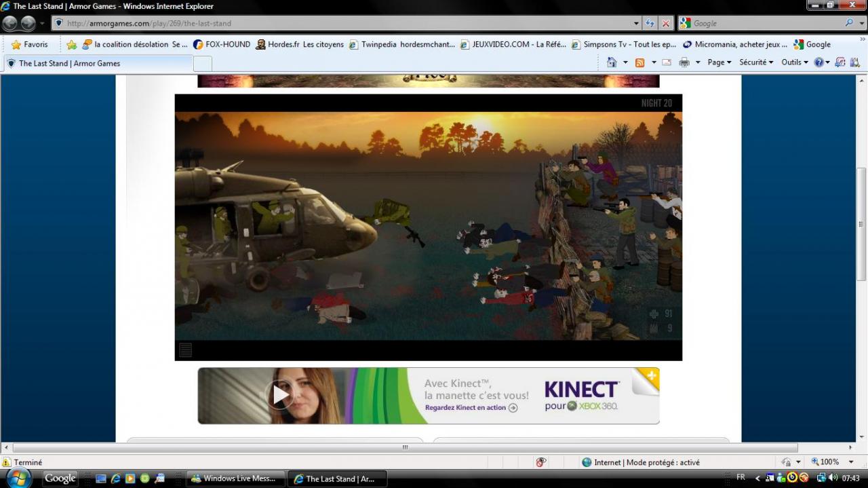Expand the RSS feeds dropdown arrow
This screenshot has height=488, width=868.
tap(654, 62)
